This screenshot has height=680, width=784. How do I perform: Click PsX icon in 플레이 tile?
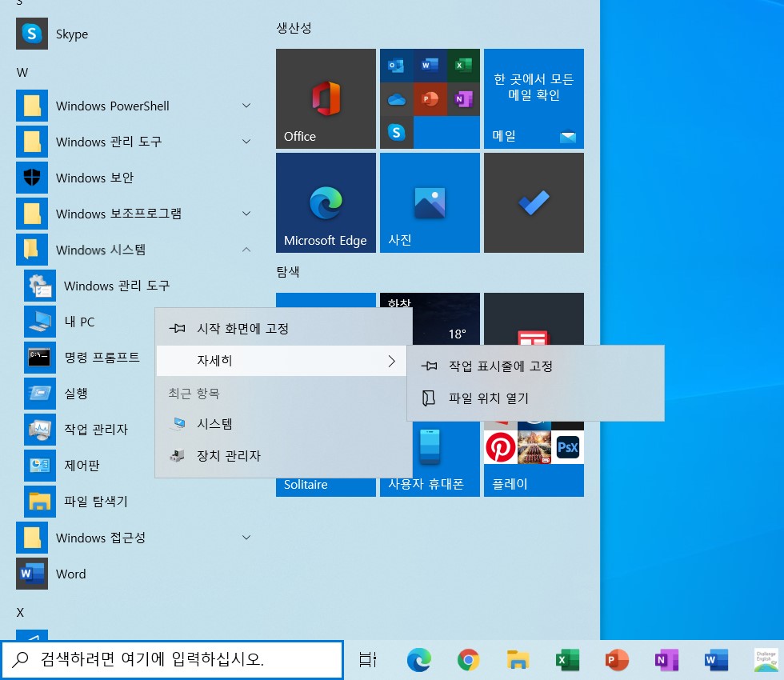pyautogui.click(x=567, y=447)
